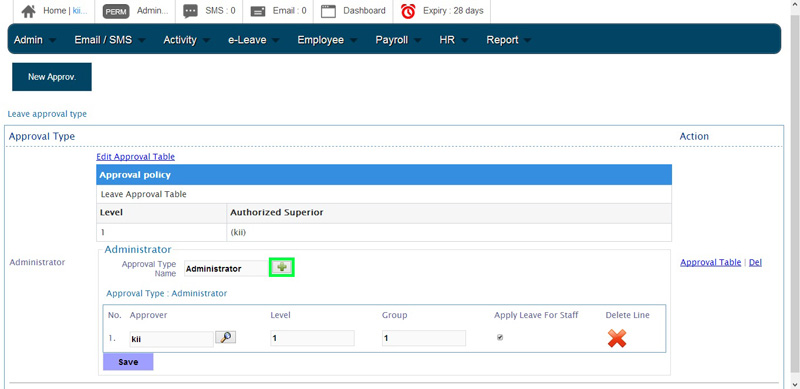Expand the Admin menu
The image size is (800, 389).
35,40
